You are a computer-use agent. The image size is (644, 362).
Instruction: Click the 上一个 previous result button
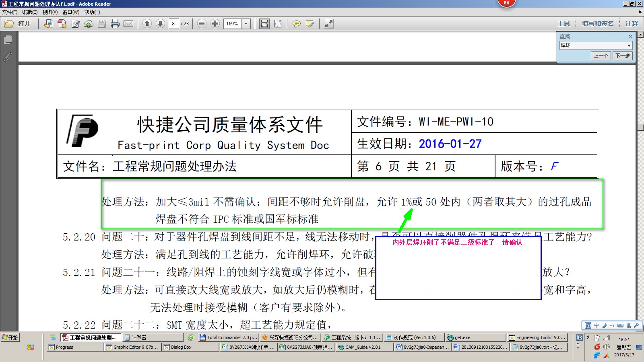[601, 56]
